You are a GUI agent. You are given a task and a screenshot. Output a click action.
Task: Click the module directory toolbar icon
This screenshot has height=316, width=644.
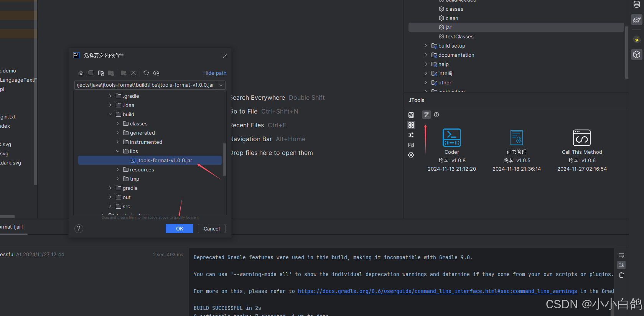tap(111, 73)
